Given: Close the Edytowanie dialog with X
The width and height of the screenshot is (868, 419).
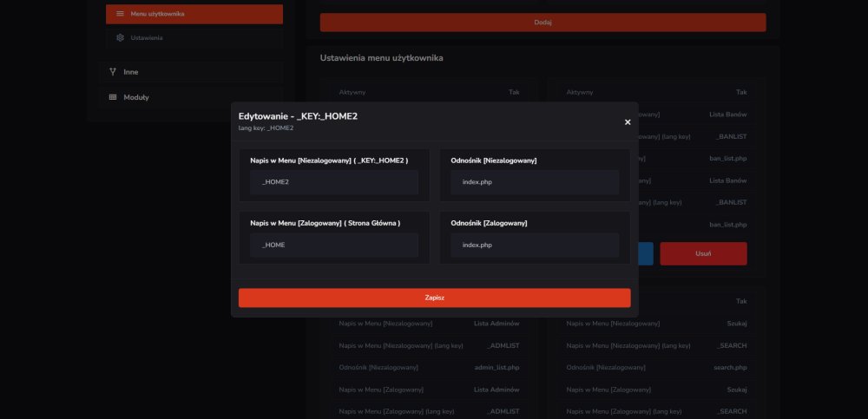Looking at the screenshot, I should point(628,121).
